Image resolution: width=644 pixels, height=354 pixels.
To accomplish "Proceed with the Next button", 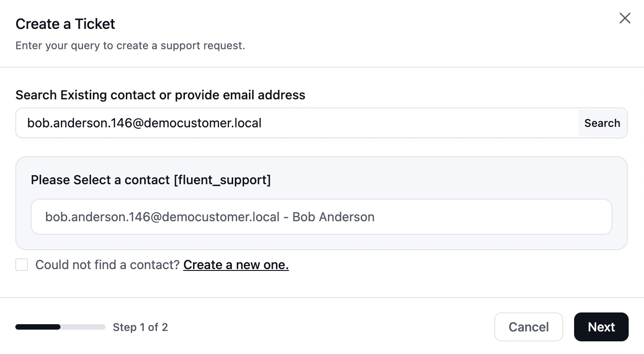I will pyautogui.click(x=601, y=327).
